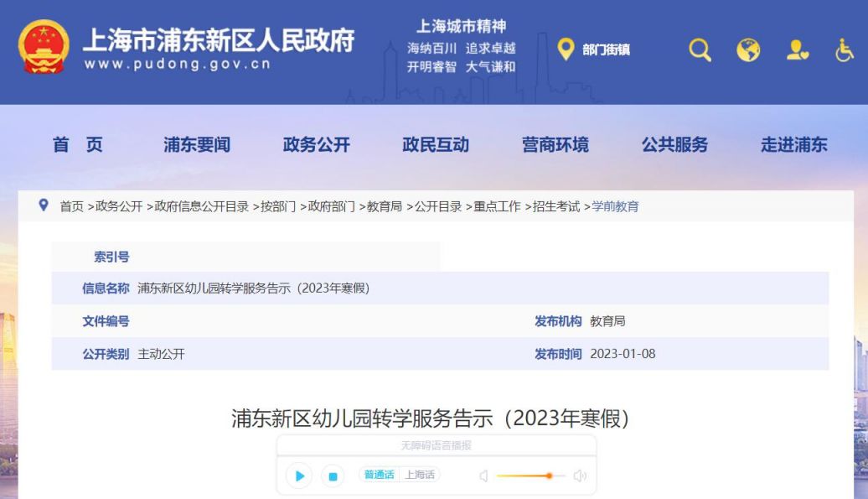868x499 pixels.
Task: Click the left speaker icon to mute audio
Action: coord(483,475)
